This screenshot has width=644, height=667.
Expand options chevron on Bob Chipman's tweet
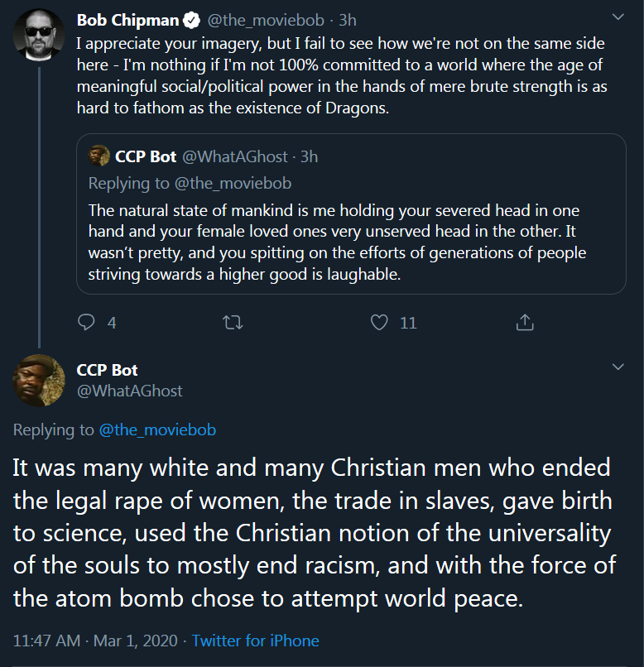(618, 17)
